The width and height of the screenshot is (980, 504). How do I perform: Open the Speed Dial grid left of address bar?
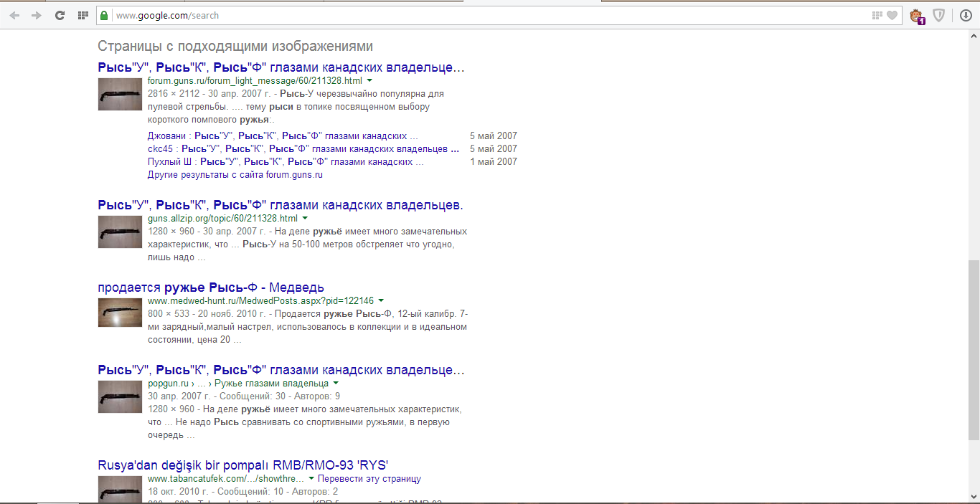coord(83,15)
